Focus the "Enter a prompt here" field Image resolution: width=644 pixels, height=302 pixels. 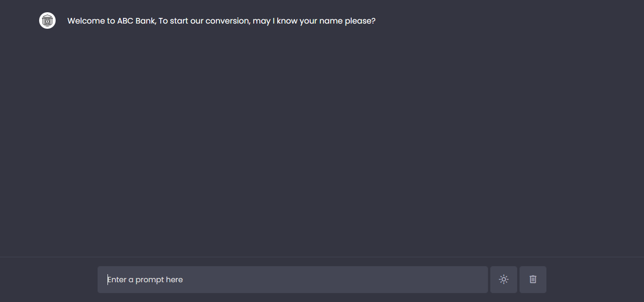(x=292, y=279)
